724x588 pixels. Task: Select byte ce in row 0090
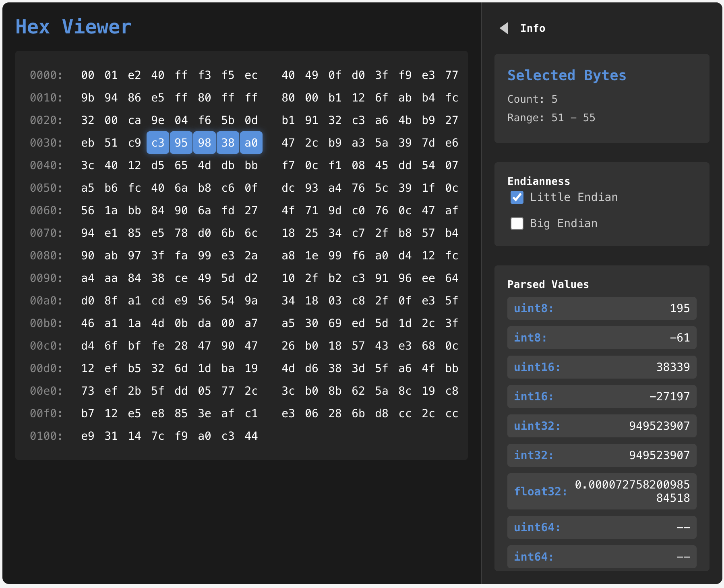(181, 278)
